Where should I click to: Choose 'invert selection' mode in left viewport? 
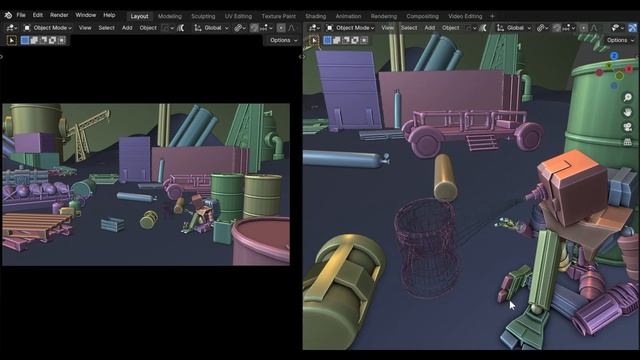tap(52, 40)
